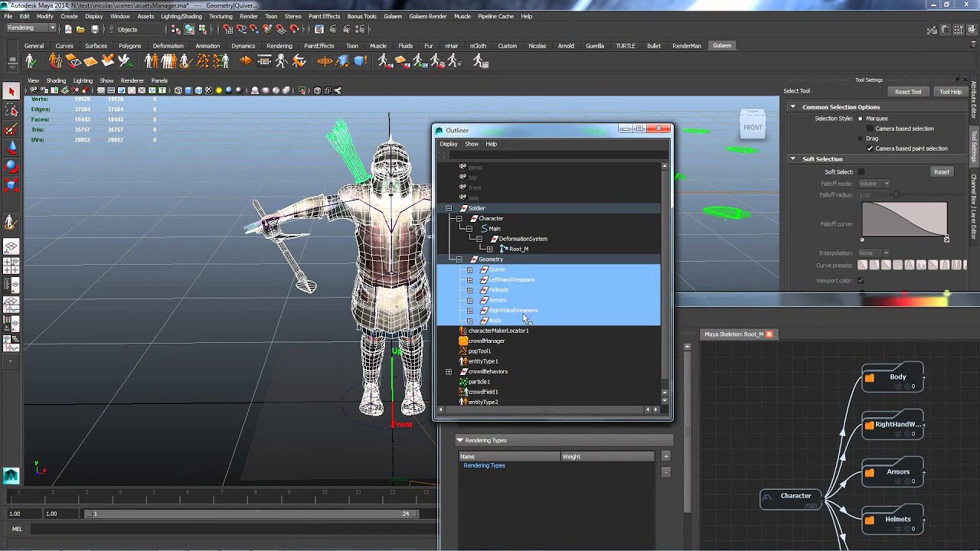Open the Pipeline Cache menu
This screenshot has height=551, width=980.
pos(495,16)
